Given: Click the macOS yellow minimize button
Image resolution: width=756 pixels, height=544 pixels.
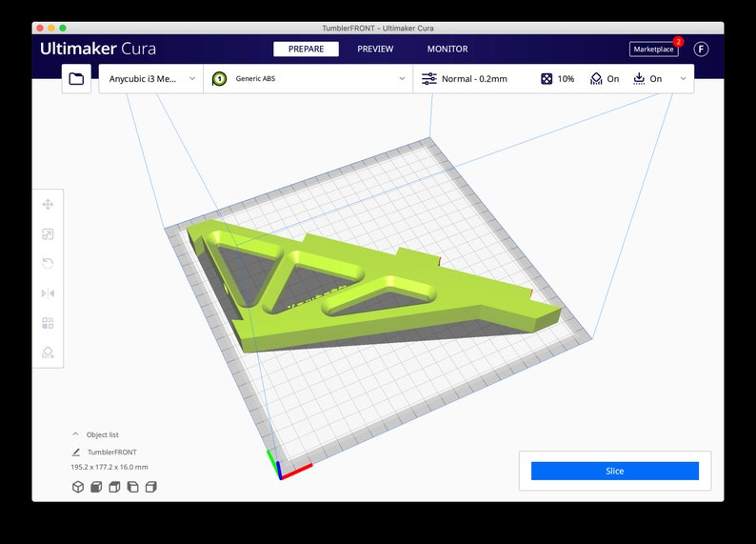Looking at the screenshot, I should (x=51, y=28).
